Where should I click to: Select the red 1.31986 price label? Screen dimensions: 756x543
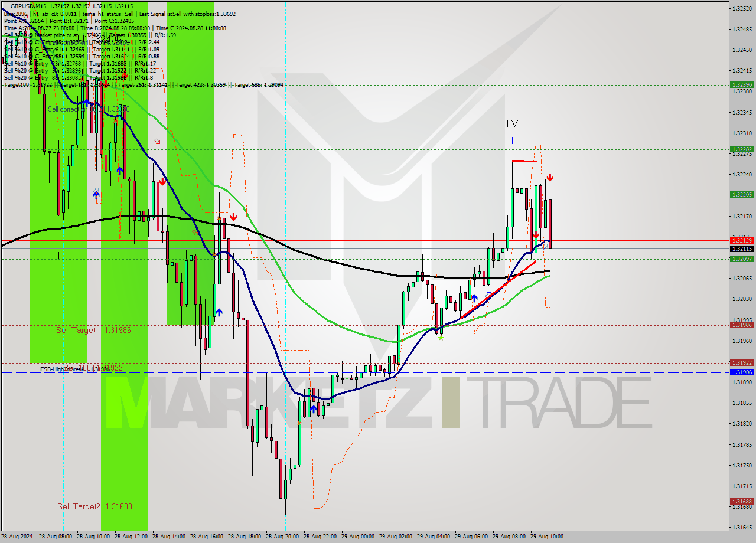(742, 325)
